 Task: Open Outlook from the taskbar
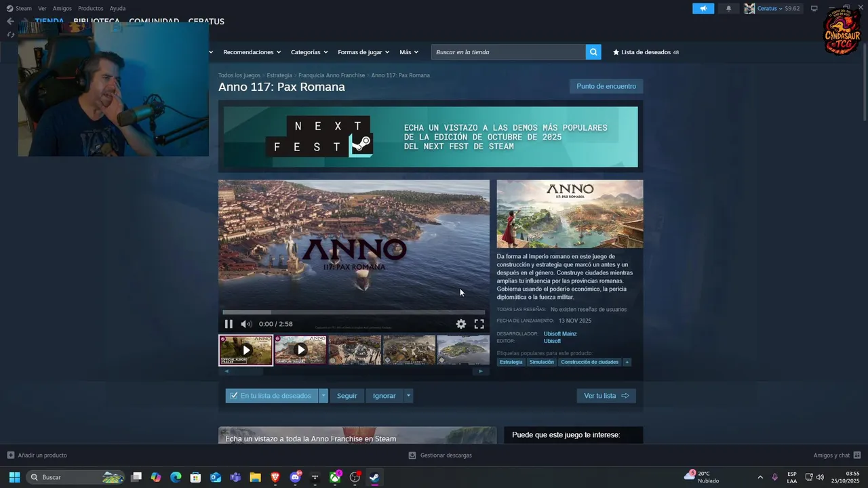[216, 477]
